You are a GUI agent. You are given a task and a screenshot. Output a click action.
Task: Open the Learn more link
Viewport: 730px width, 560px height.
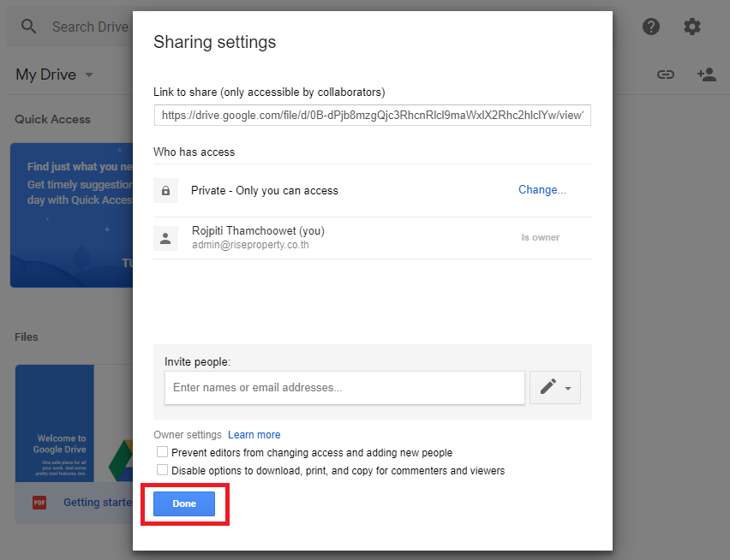[x=254, y=435]
